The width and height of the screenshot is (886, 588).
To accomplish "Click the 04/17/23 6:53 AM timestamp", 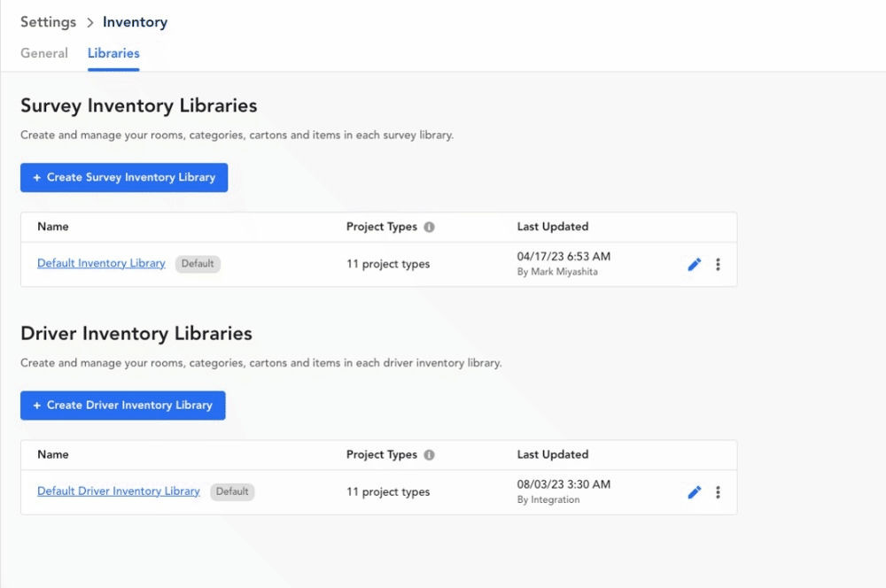I will tap(563, 257).
